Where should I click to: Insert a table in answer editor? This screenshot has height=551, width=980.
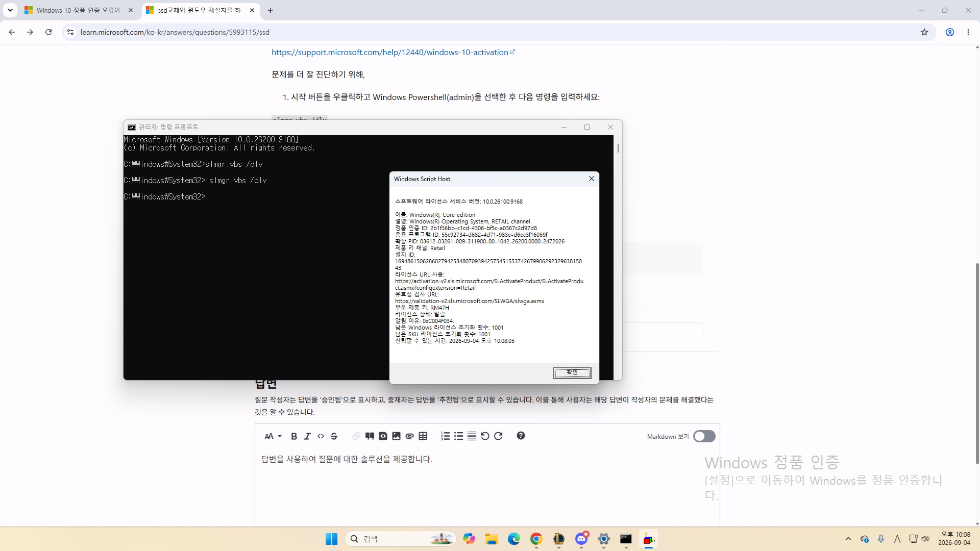point(423,436)
